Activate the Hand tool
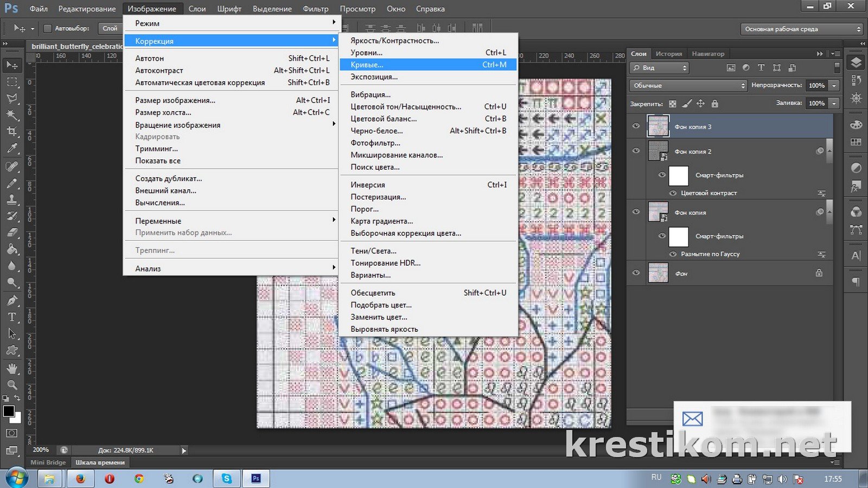Screen dimensions: 868x488 12,369
